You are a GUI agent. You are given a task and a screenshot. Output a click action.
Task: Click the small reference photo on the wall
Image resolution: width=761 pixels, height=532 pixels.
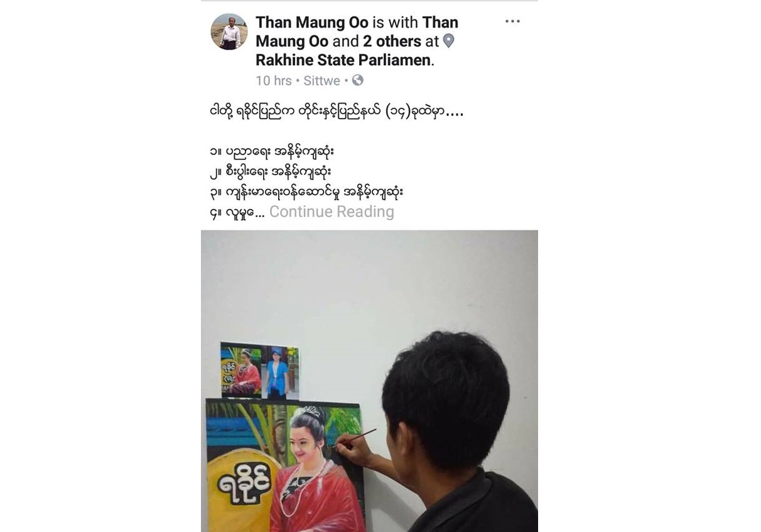[x=259, y=371]
